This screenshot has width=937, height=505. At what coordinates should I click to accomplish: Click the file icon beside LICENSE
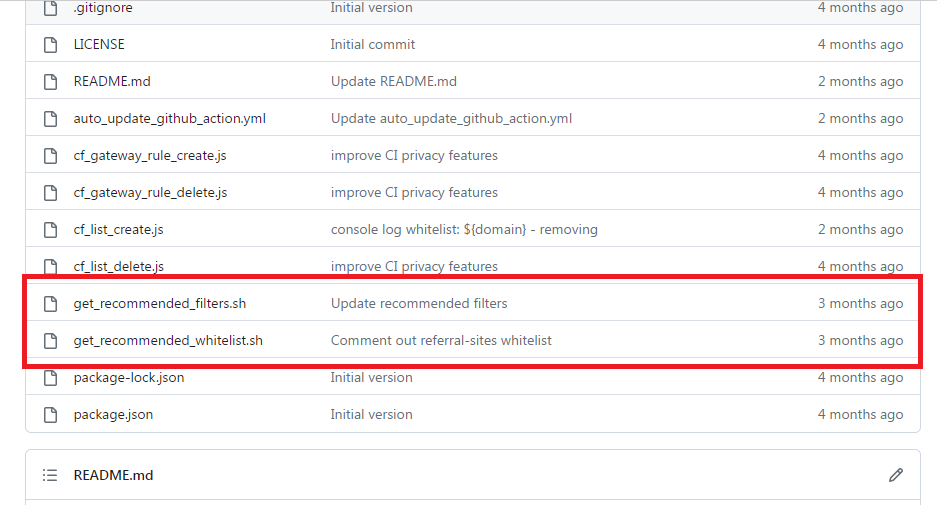click(x=51, y=45)
